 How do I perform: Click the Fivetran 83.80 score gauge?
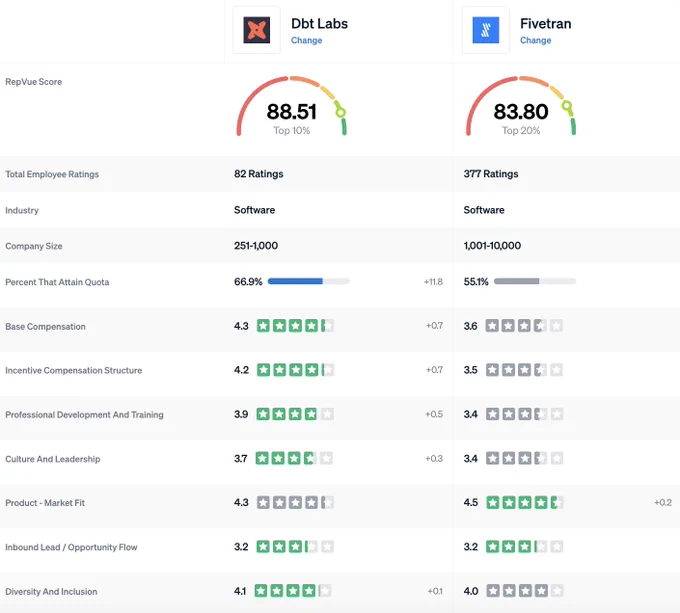[x=521, y=106]
